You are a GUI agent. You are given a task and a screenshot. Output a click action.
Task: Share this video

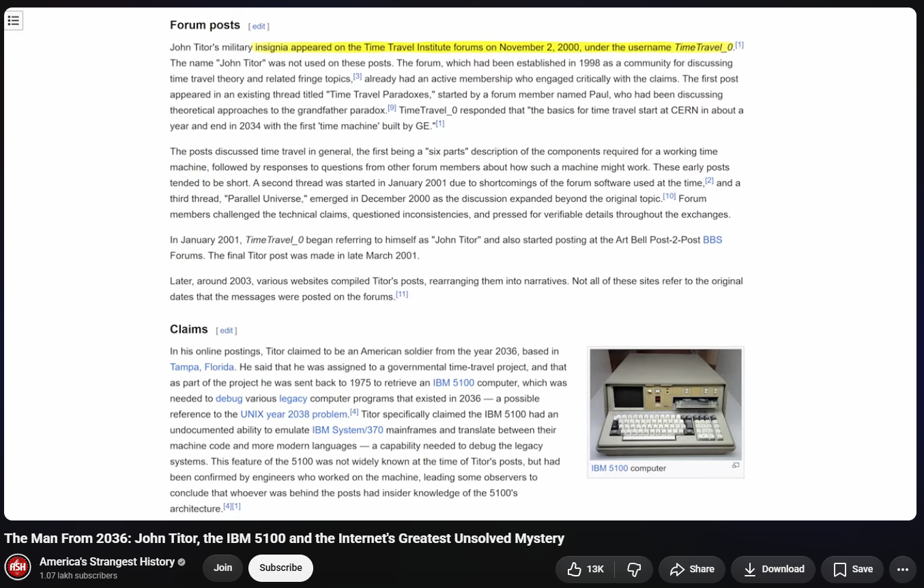pyautogui.click(x=692, y=569)
